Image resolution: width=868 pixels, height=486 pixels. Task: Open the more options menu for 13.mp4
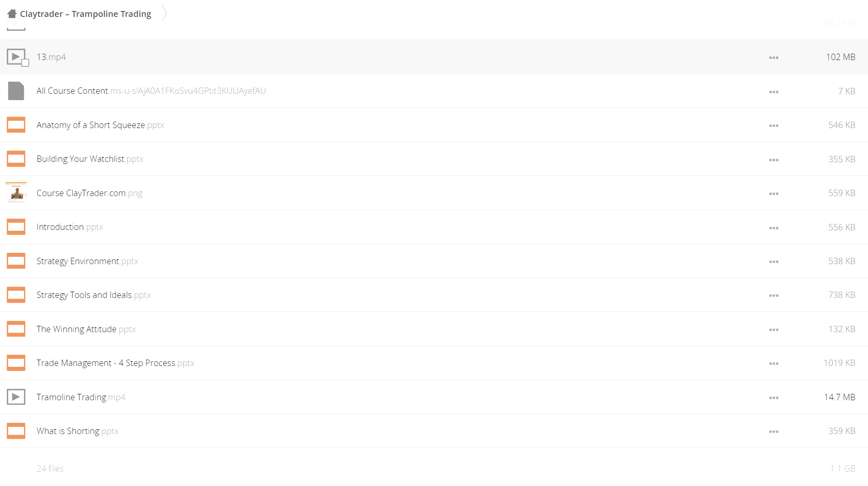[x=774, y=57]
